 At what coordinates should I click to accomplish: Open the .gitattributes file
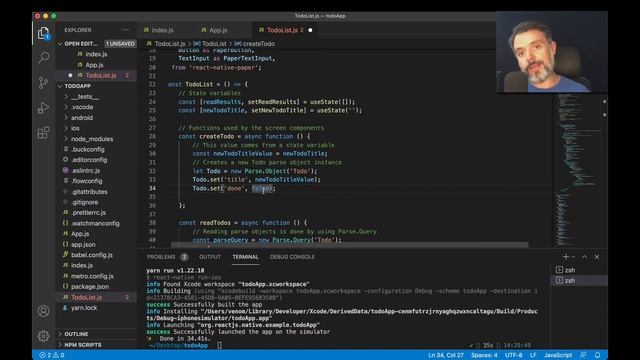click(x=96, y=191)
